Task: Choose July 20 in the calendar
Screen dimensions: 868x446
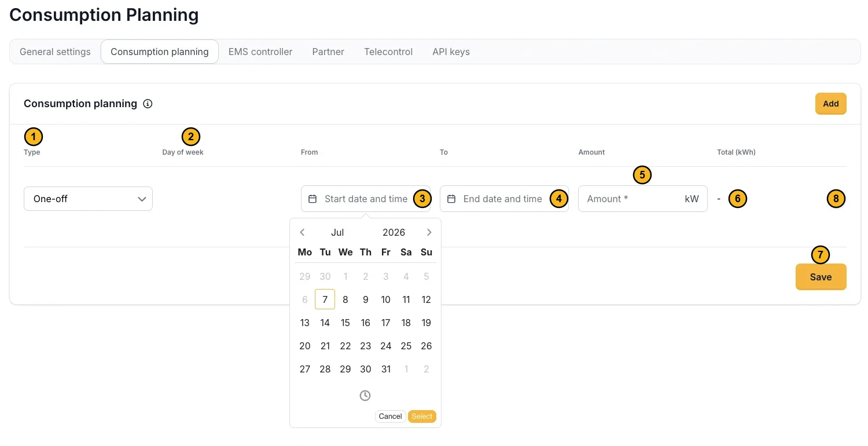Action: pos(305,346)
